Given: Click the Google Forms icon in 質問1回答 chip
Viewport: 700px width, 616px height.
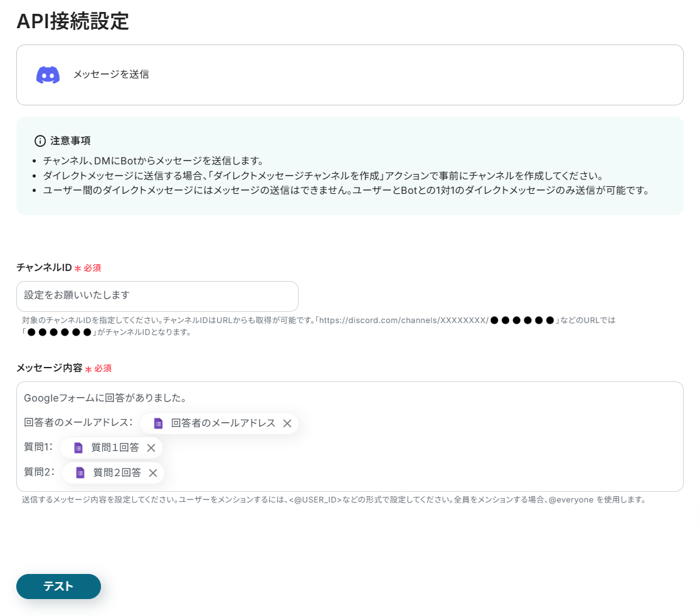Looking at the screenshot, I should 78,448.
